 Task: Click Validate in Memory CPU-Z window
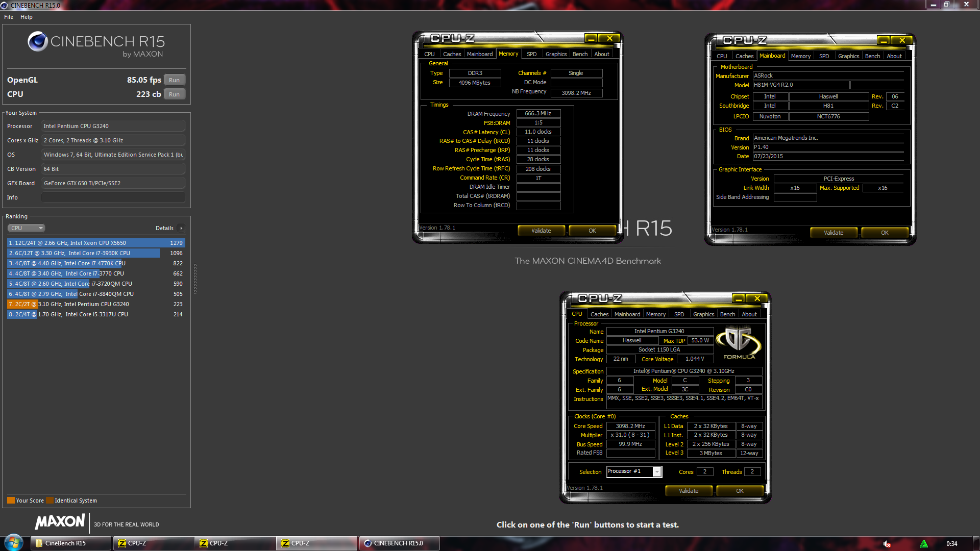(541, 231)
